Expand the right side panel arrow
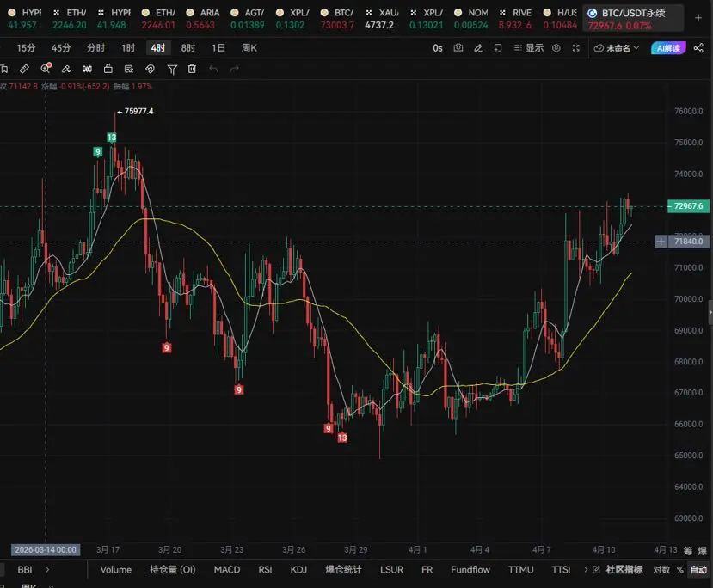The image size is (713, 588). point(710,313)
